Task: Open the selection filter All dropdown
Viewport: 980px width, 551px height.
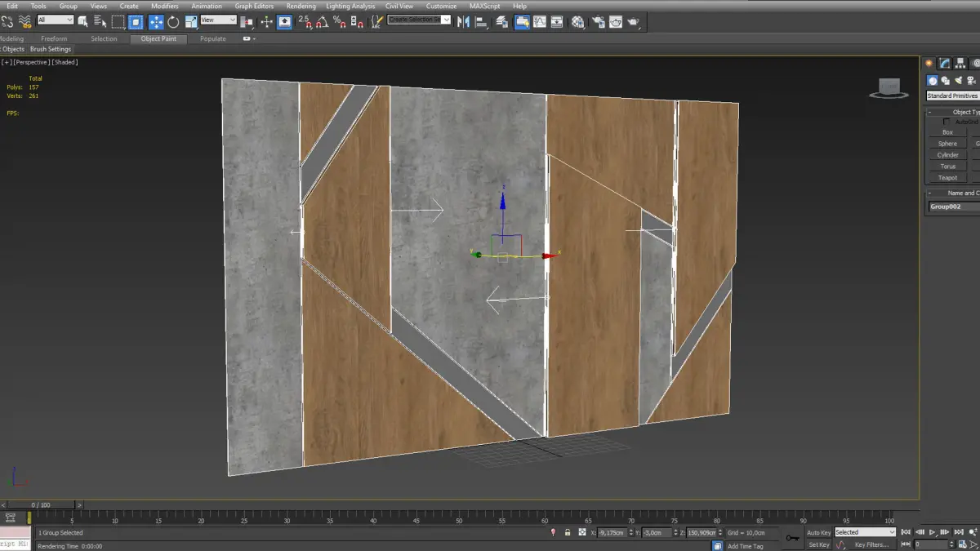Action: point(56,20)
